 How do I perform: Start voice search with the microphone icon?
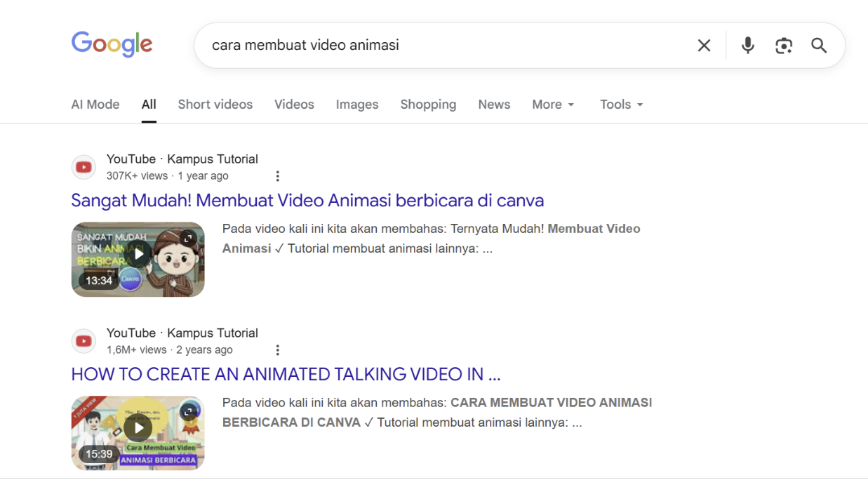(748, 46)
